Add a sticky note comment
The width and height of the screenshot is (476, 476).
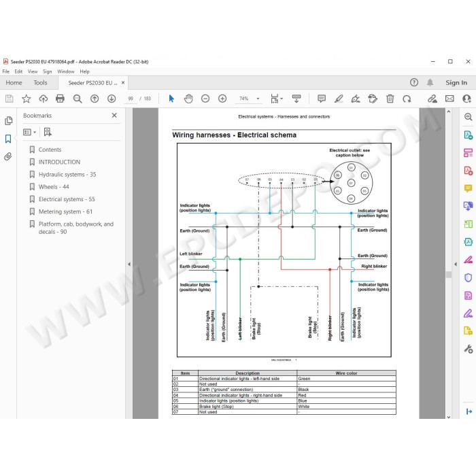pos(322,99)
